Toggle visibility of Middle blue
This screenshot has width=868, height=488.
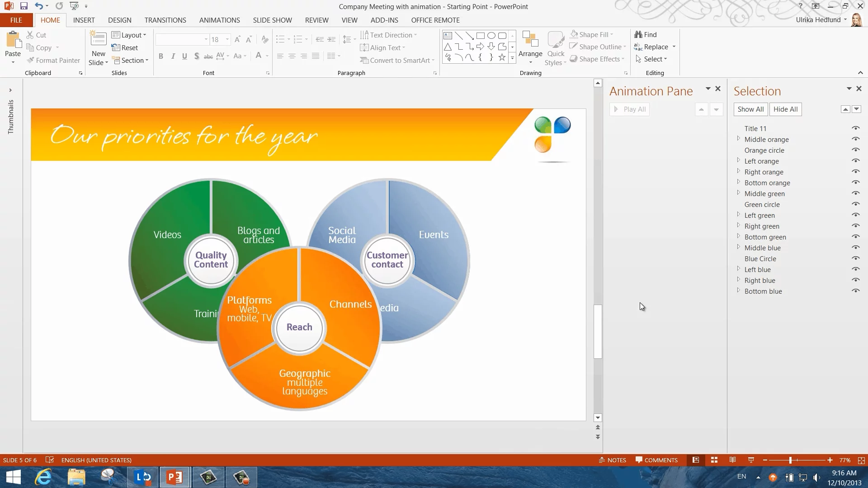(x=855, y=248)
